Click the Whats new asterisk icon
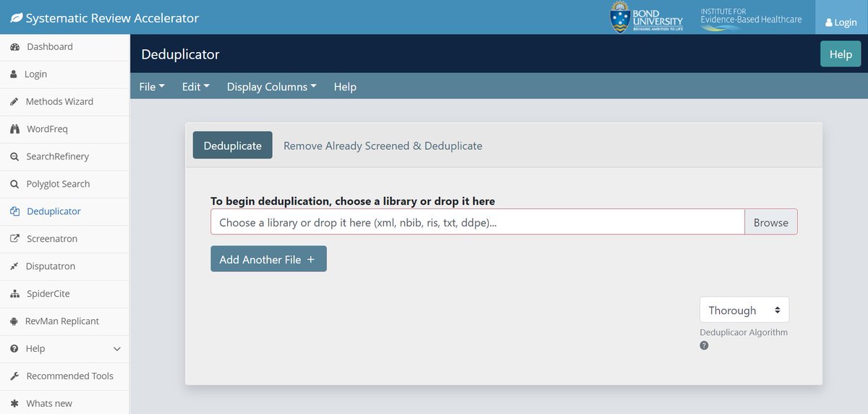Image resolution: width=868 pixels, height=414 pixels. 14,404
